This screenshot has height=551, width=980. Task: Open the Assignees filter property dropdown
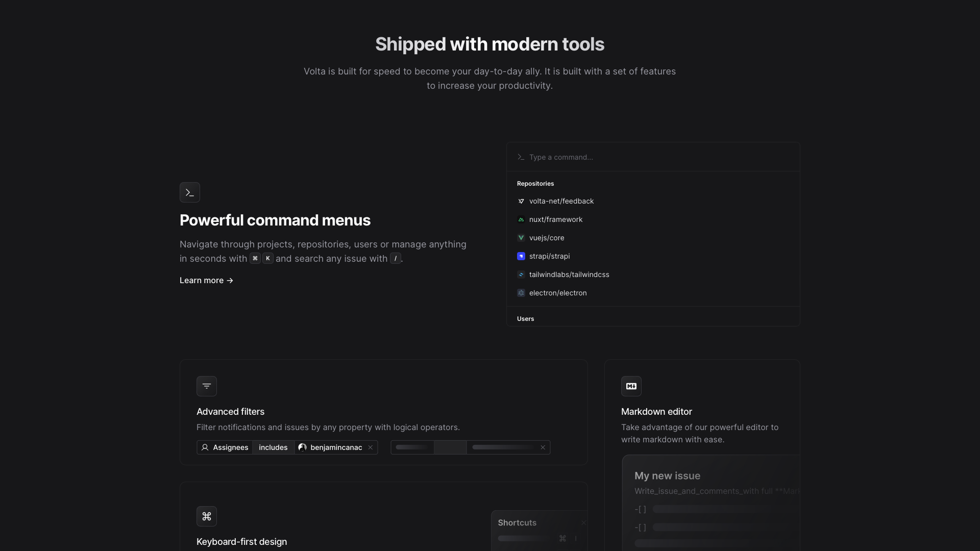(225, 447)
